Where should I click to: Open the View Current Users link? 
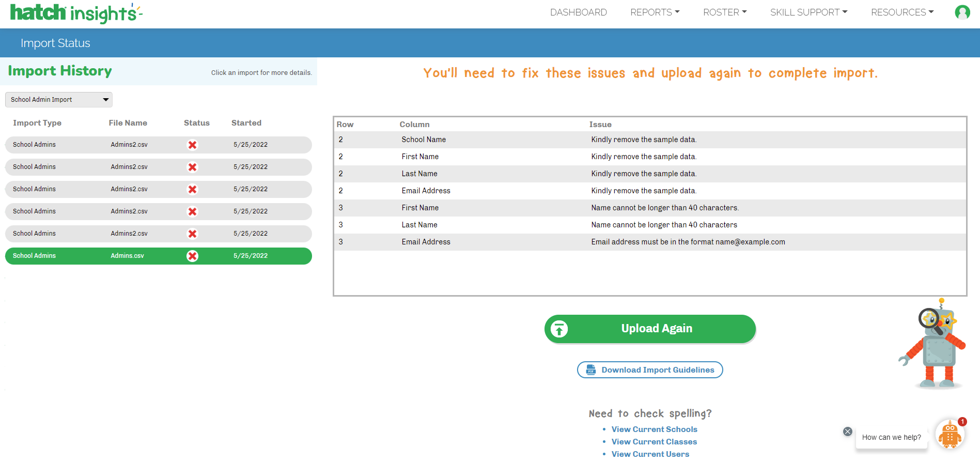(x=650, y=454)
